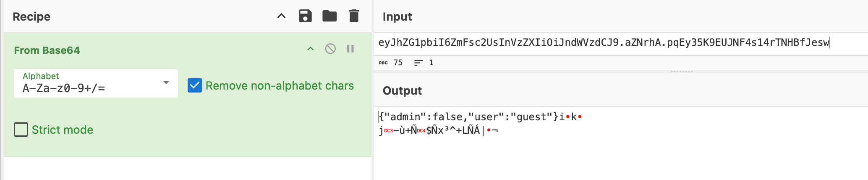Viewport: 868px width, 180px height.
Task: Clear the recipe with the trash icon
Action: pyautogui.click(x=354, y=16)
